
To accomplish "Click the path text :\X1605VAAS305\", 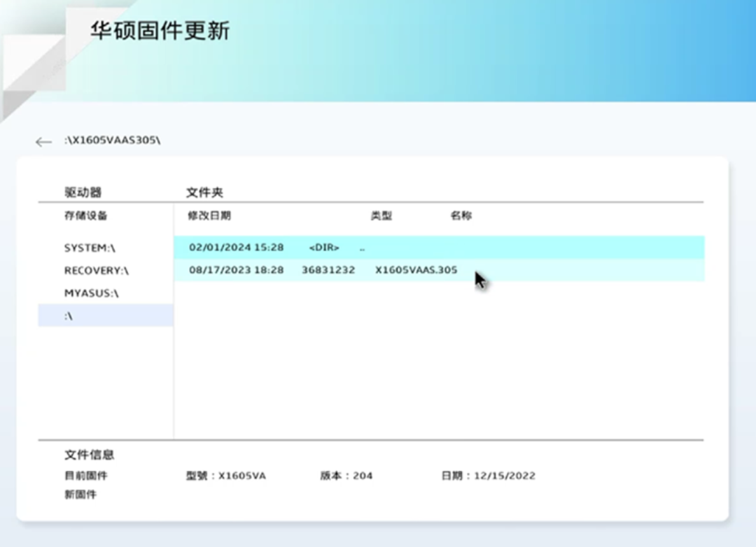I will tap(112, 140).
